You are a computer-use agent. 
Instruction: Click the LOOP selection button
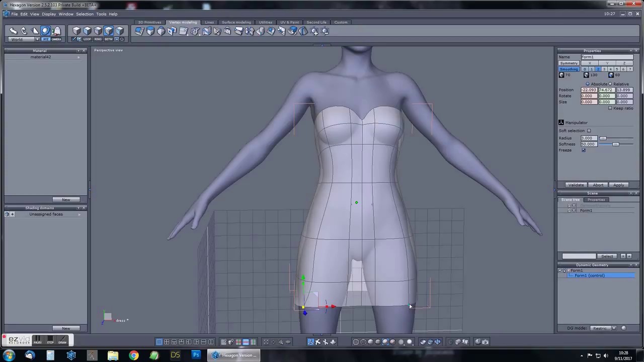(88, 39)
